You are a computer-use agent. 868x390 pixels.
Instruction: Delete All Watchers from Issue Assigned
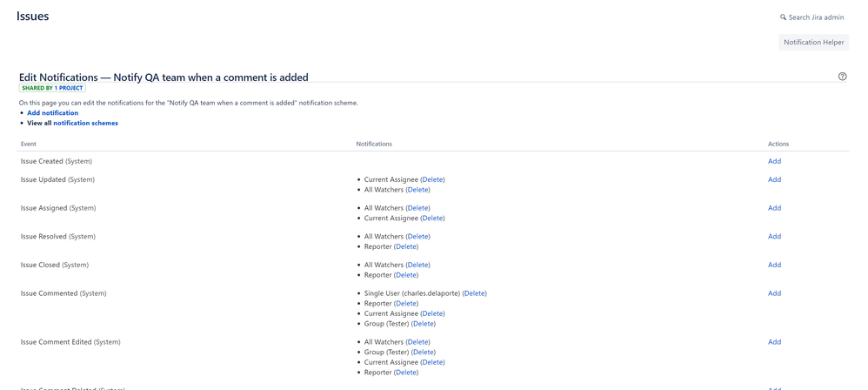coord(418,208)
